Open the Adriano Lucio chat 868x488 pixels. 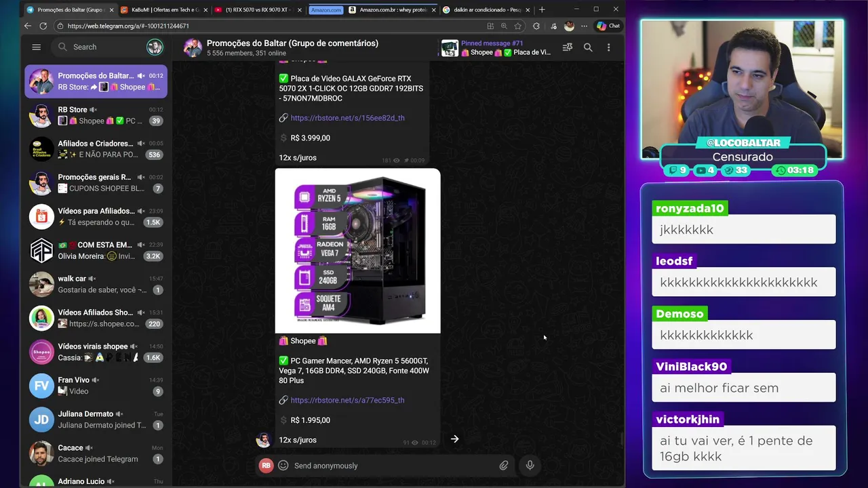tap(96, 480)
